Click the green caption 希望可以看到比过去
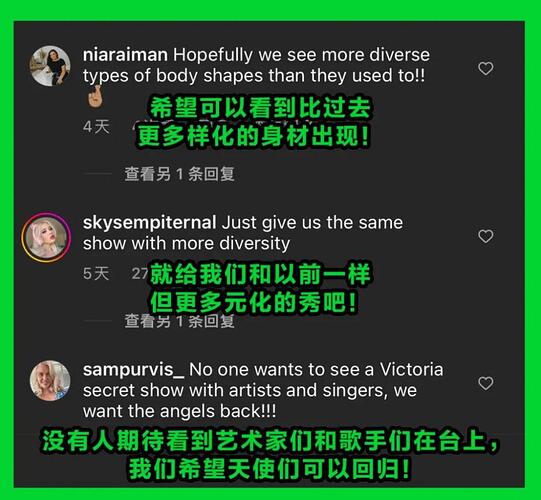The image size is (541, 500). pos(260,108)
